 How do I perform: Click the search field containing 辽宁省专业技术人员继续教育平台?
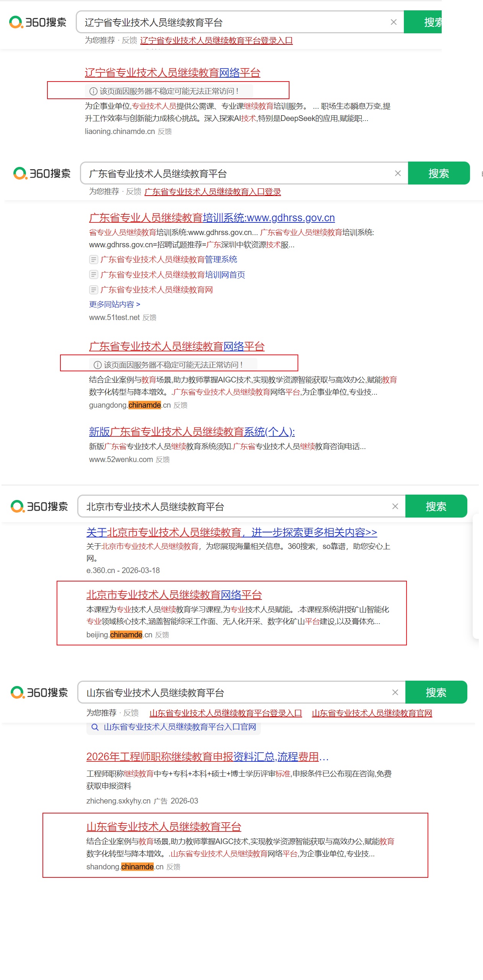[x=240, y=22]
